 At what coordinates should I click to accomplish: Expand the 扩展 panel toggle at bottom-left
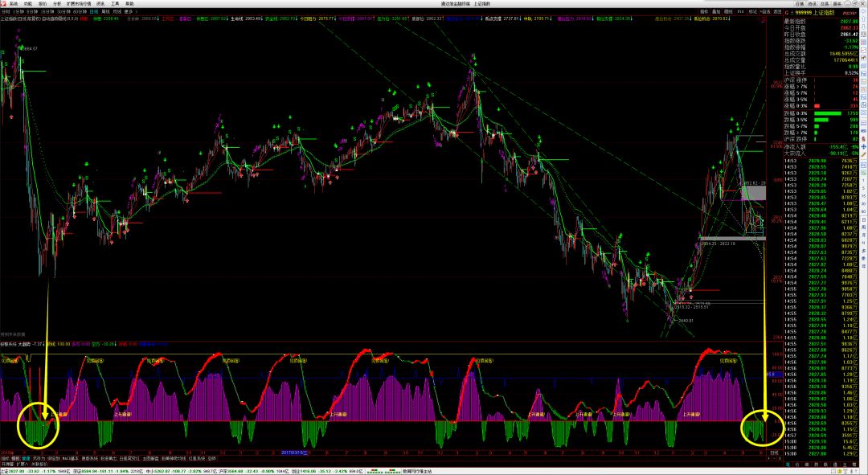click(x=23, y=464)
